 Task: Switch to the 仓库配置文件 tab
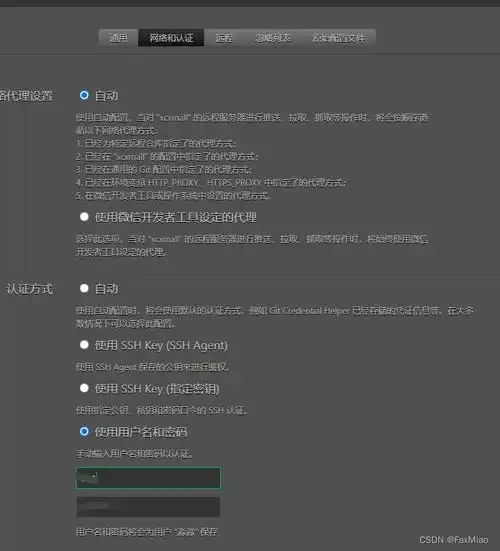pos(339,38)
